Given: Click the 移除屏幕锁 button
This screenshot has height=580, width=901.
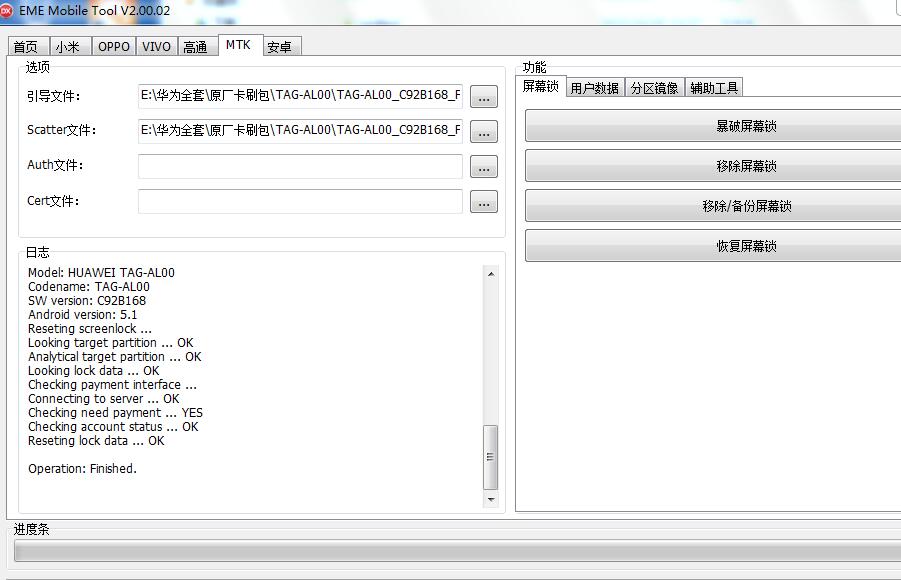Looking at the screenshot, I should (713, 166).
